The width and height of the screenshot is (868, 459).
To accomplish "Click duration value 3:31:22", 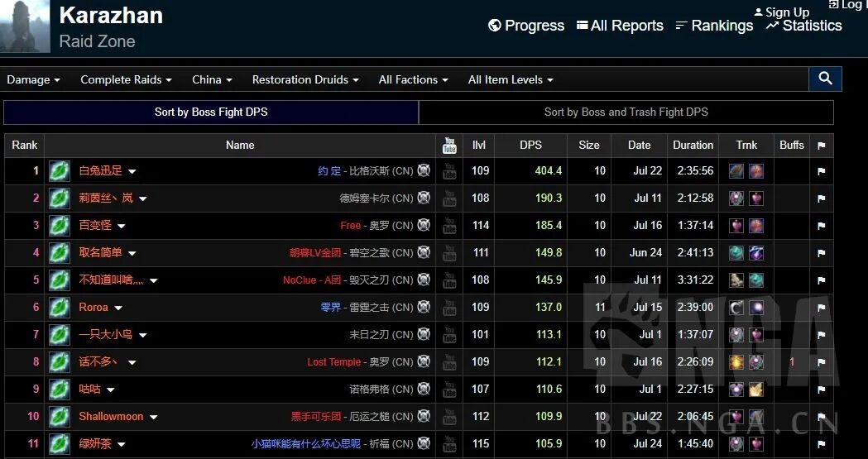I will point(695,280).
